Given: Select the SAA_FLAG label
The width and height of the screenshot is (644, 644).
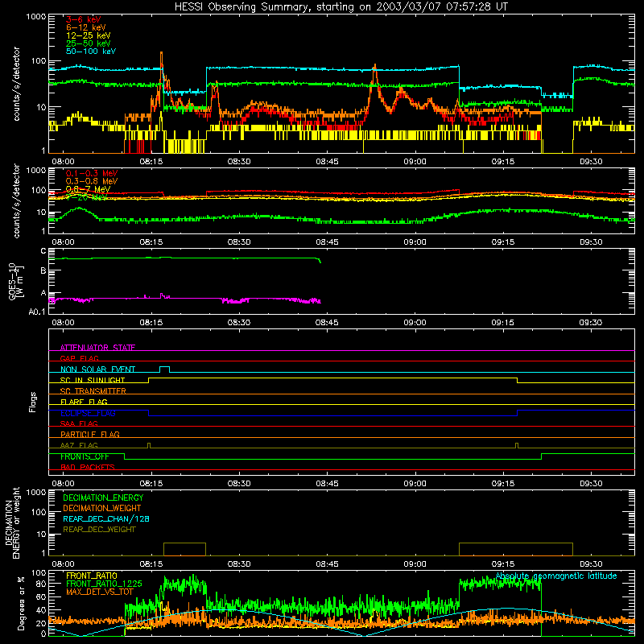Looking at the screenshot, I should pyautogui.click(x=79, y=423).
